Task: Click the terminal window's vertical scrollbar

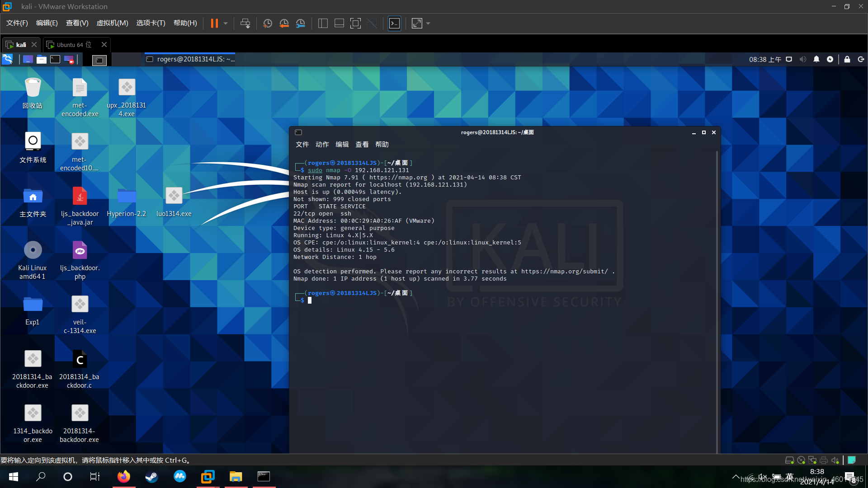Action: [x=717, y=302]
